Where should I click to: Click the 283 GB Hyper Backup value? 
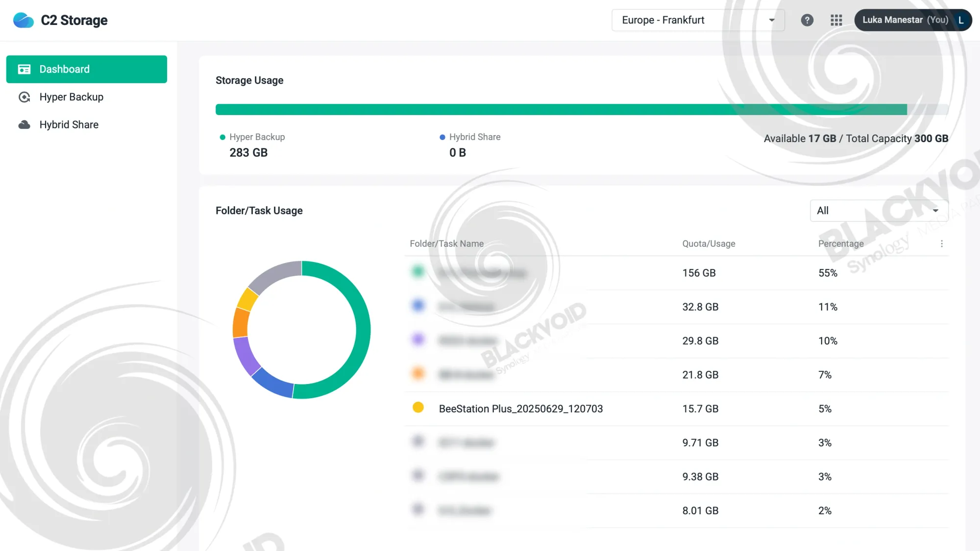248,153
